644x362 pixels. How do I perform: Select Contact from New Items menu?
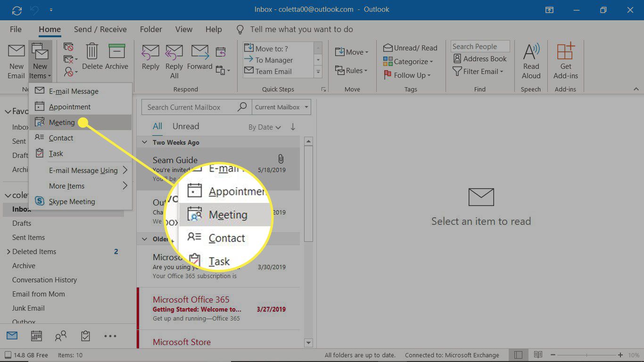[80, 138]
